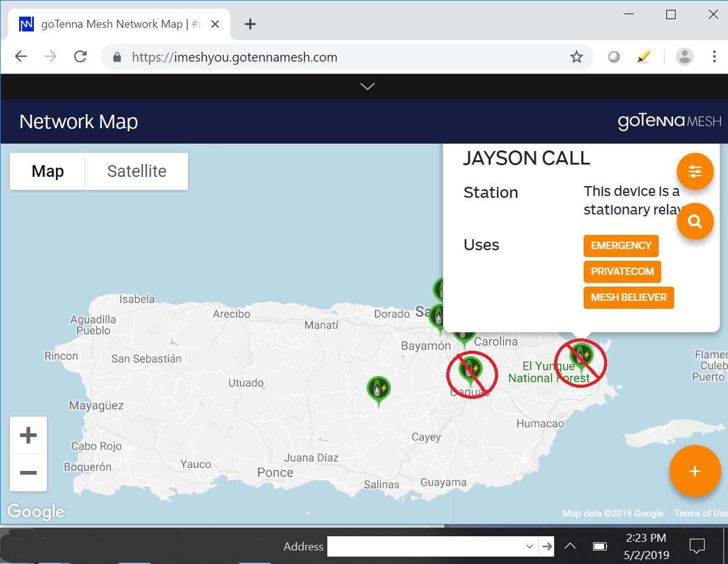The width and height of the screenshot is (728, 564).
Task: Click the MESH BELIEVER use tag
Action: point(629,298)
